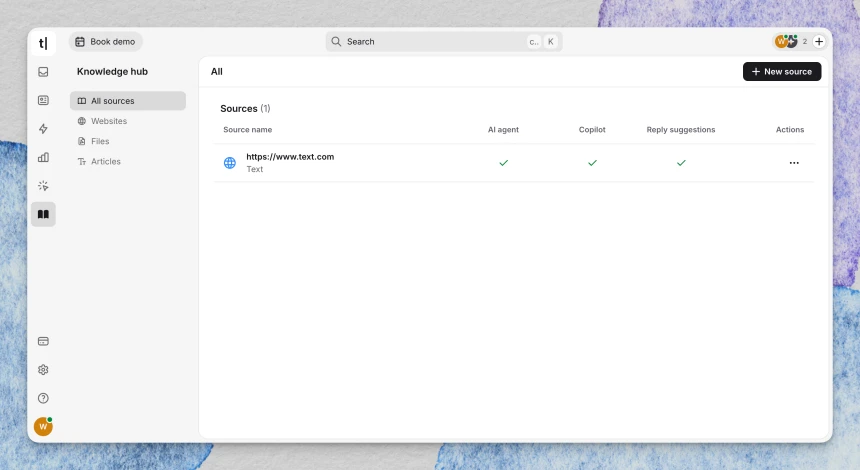Click the Text app logo icon
This screenshot has width=860, height=470.
coord(43,43)
